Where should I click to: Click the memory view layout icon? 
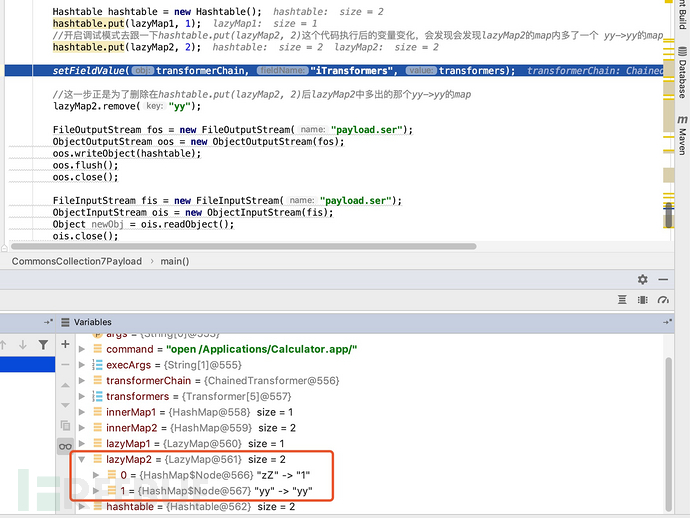(x=642, y=300)
